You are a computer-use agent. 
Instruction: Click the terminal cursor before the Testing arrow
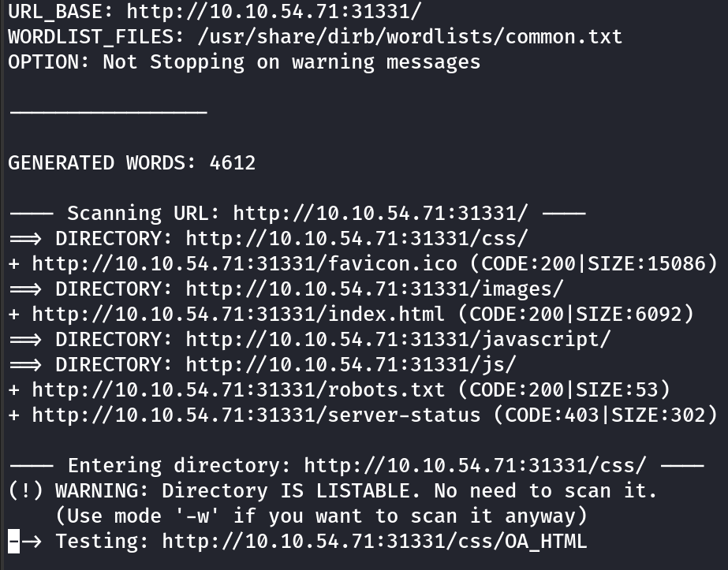point(13,542)
